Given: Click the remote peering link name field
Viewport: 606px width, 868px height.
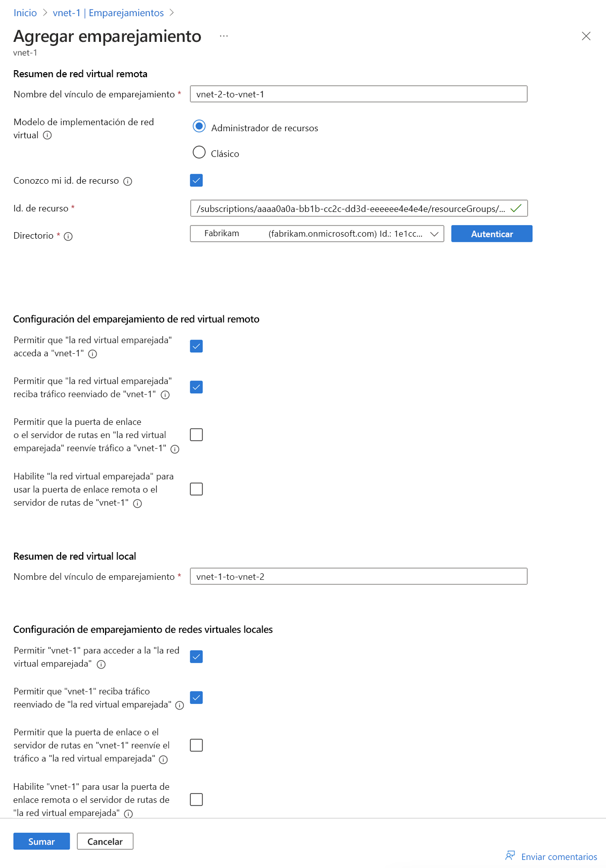Looking at the screenshot, I should point(359,94).
